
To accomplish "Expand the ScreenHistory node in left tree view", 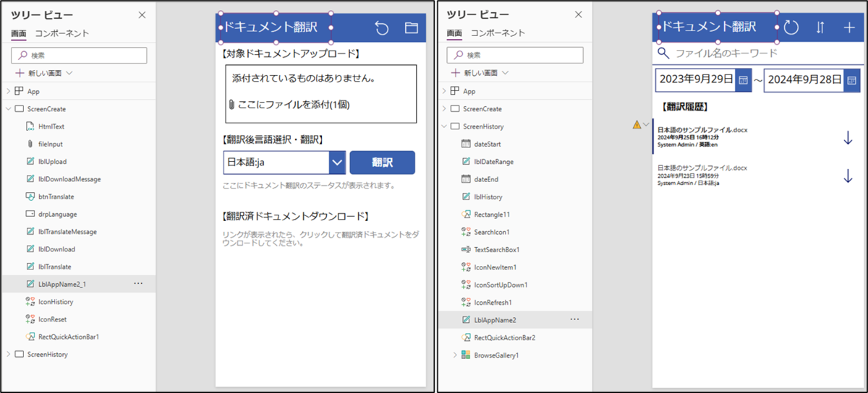I will click(8, 355).
